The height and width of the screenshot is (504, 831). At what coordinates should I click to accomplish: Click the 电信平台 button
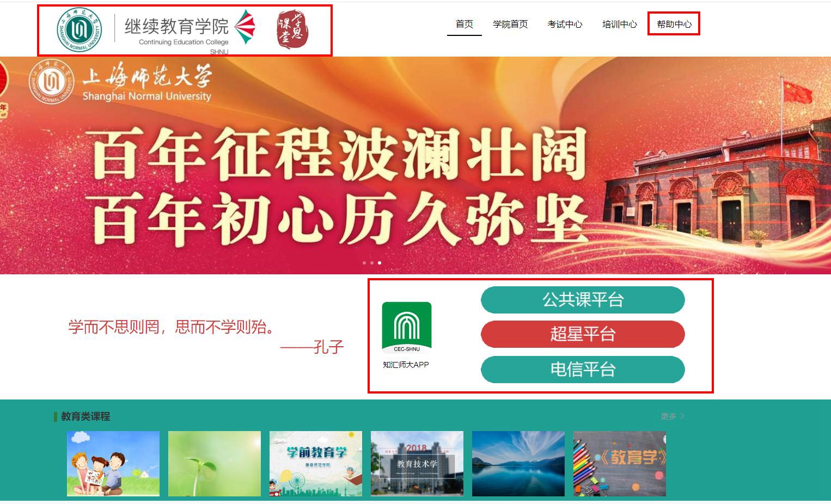coord(583,370)
